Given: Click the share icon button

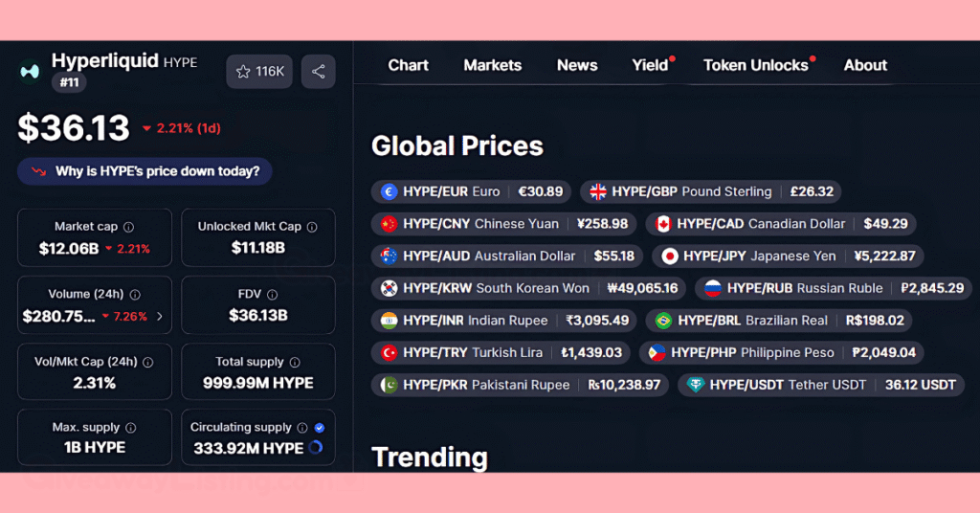Looking at the screenshot, I should click(x=318, y=71).
